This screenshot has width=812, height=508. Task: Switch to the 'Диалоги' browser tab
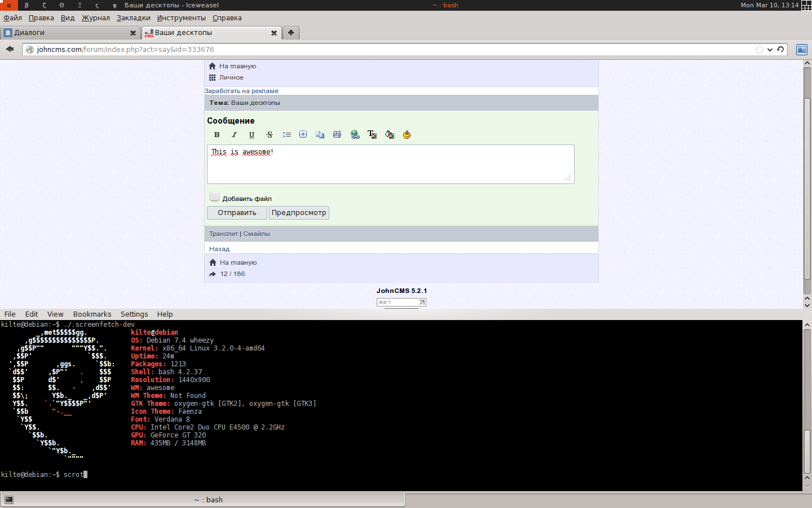pyautogui.click(x=65, y=33)
